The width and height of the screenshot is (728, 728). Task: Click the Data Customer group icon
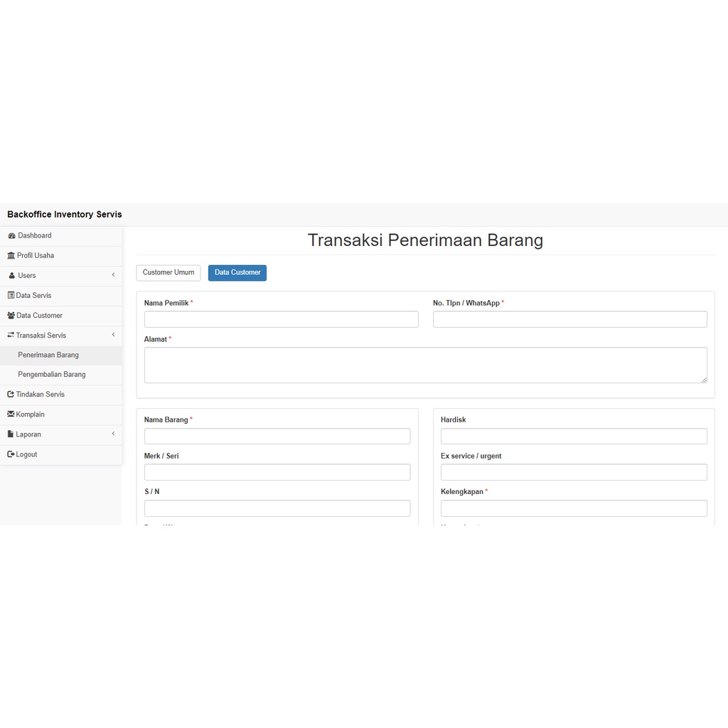[11, 315]
